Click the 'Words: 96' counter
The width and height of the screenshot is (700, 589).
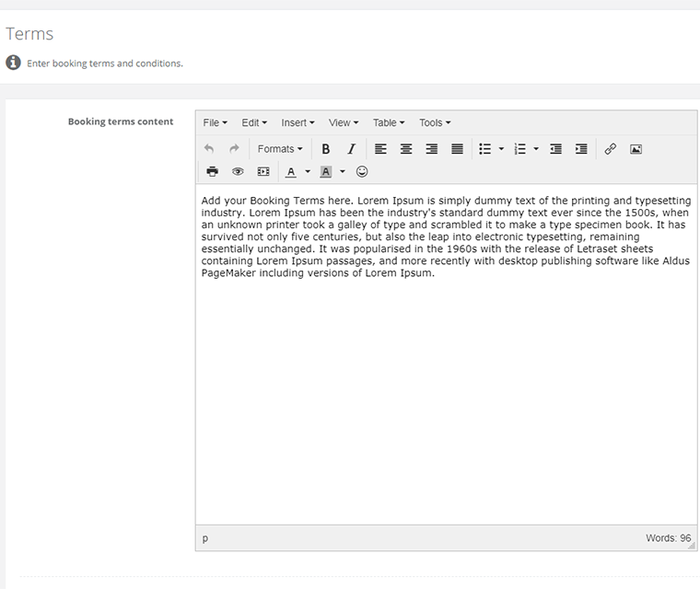point(668,538)
